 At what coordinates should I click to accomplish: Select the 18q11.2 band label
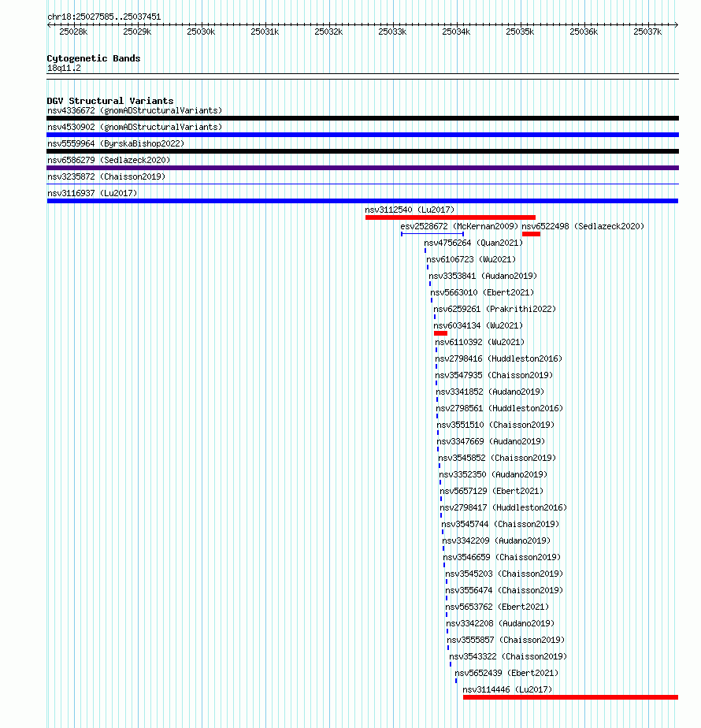pos(64,69)
